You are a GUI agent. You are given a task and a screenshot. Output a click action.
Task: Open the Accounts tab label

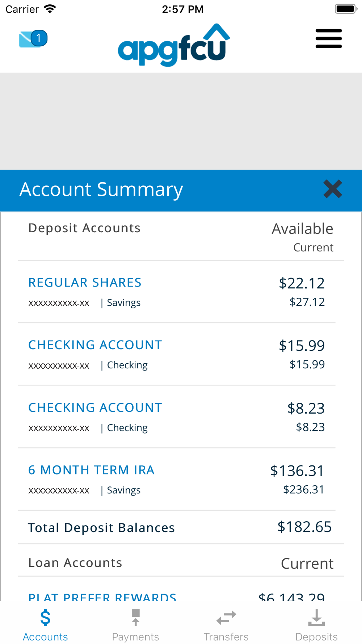(x=45, y=637)
